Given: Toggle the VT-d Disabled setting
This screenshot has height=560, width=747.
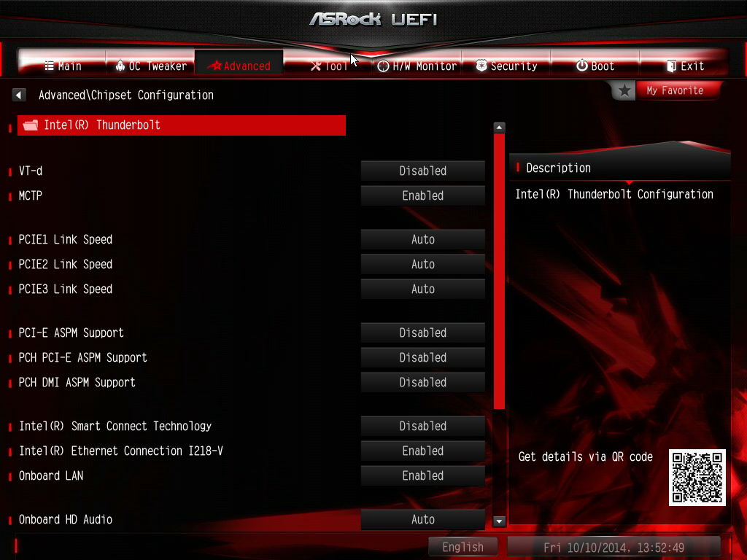Looking at the screenshot, I should coord(422,171).
